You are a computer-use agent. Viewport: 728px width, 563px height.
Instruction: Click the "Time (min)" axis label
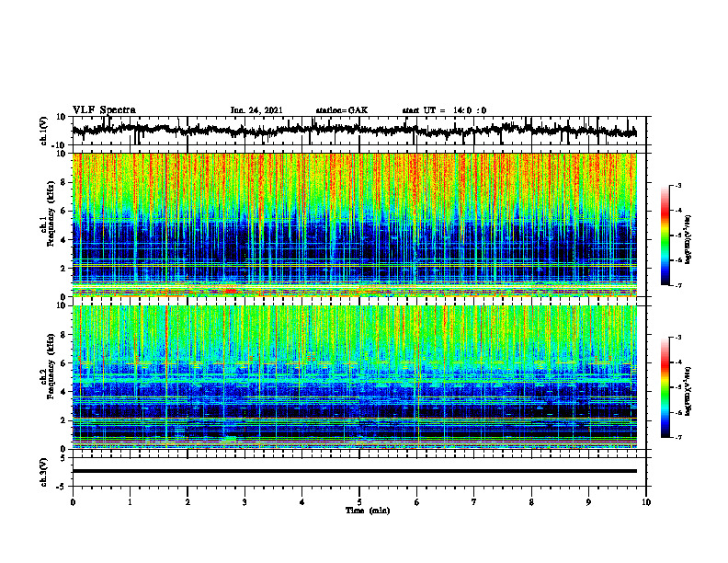click(368, 511)
